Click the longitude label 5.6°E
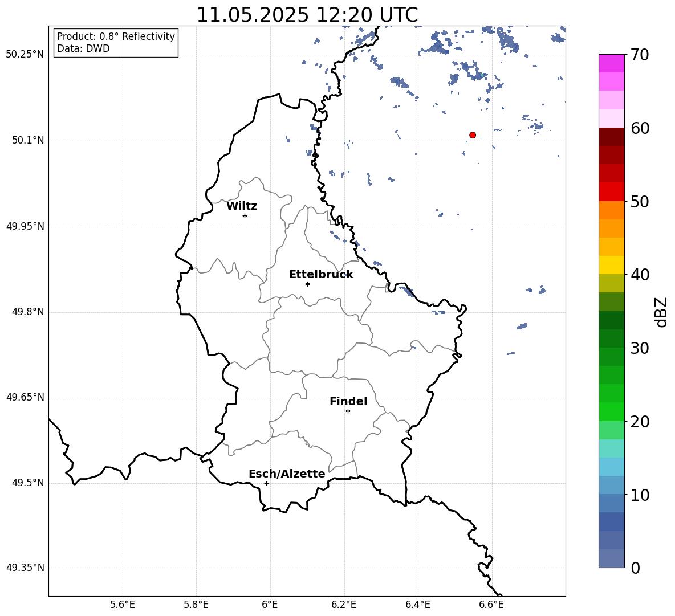 click(x=123, y=605)
